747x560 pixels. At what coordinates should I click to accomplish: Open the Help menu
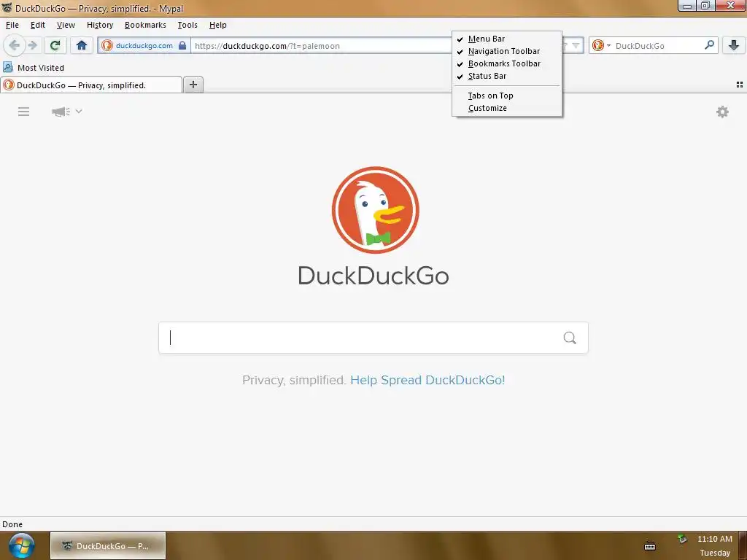coord(217,25)
